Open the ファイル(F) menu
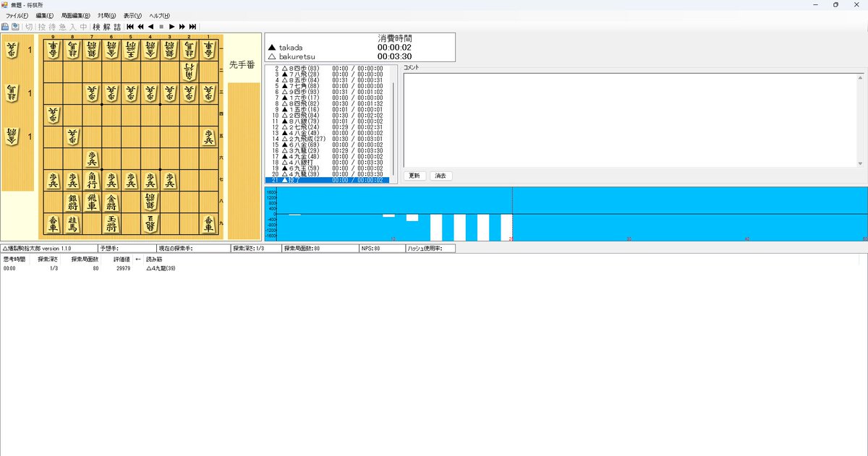 pyautogui.click(x=17, y=15)
